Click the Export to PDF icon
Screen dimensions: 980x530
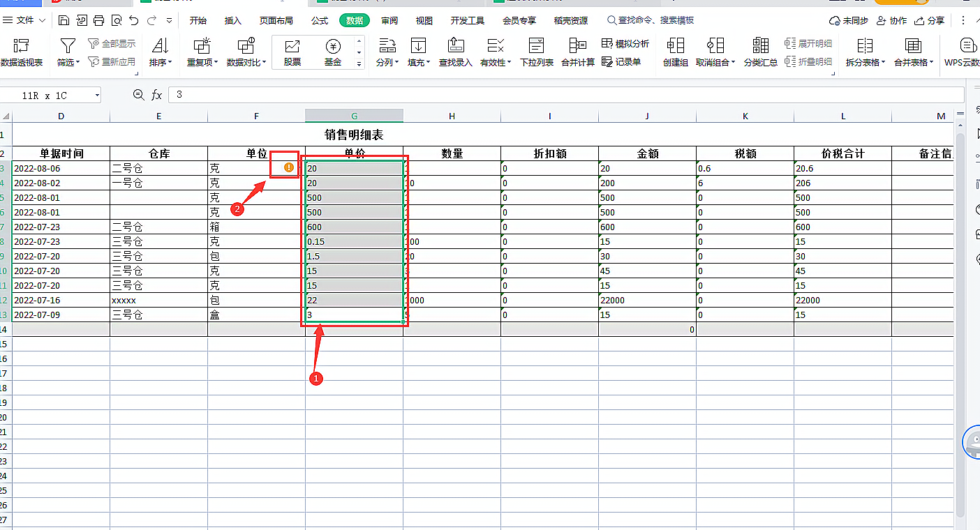click(82, 21)
